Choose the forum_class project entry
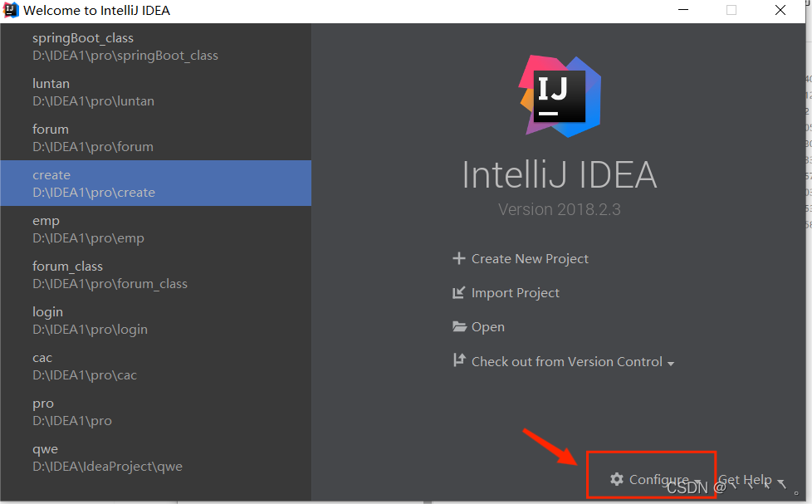 tap(156, 275)
